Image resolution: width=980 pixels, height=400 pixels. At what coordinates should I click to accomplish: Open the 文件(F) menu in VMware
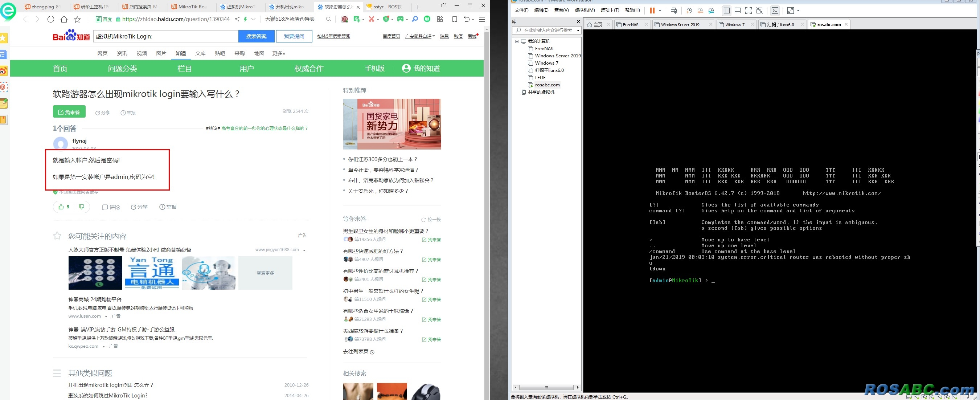point(522,10)
